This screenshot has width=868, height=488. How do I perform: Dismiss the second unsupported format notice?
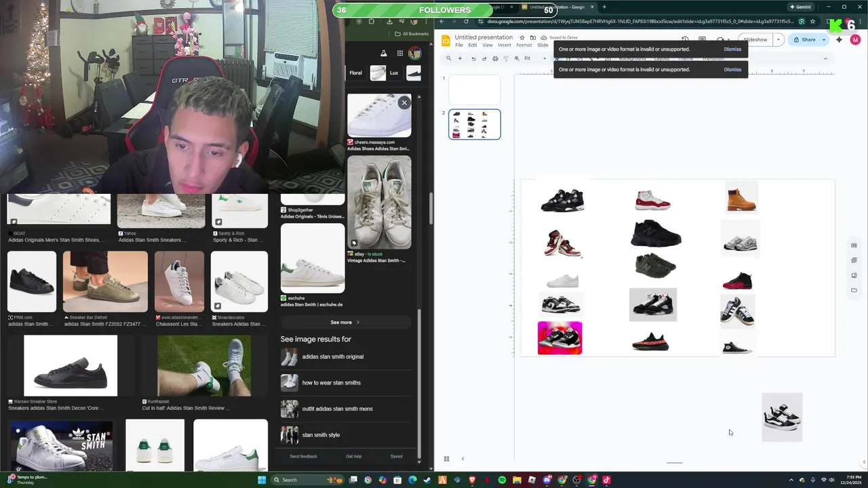coord(732,70)
